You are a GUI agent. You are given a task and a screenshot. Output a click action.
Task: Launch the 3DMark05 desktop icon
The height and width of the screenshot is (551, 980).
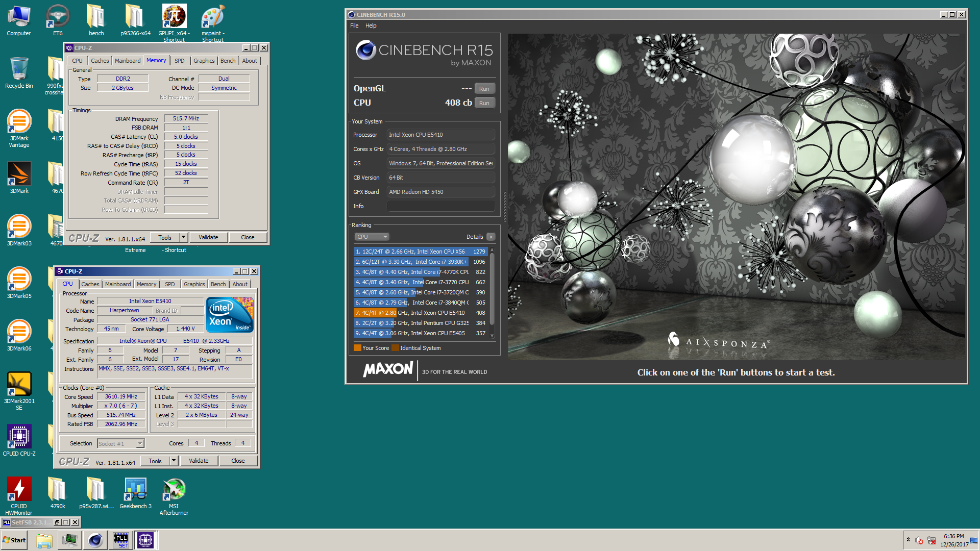[x=19, y=282]
